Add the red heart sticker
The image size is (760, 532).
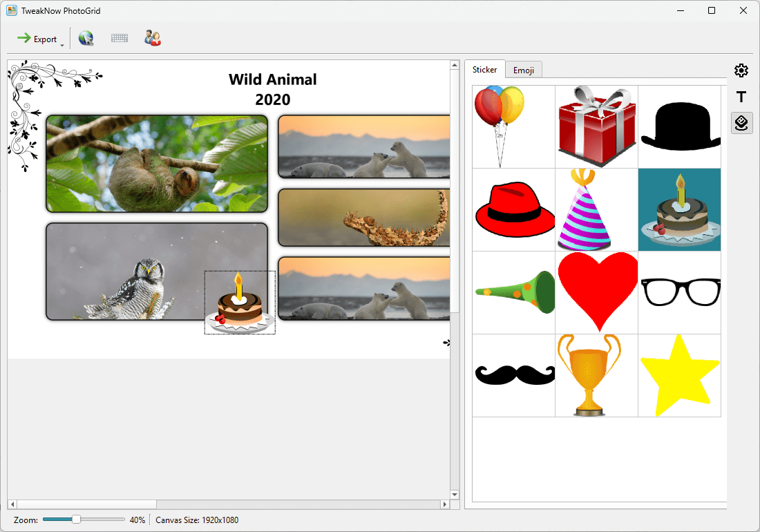click(x=596, y=292)
